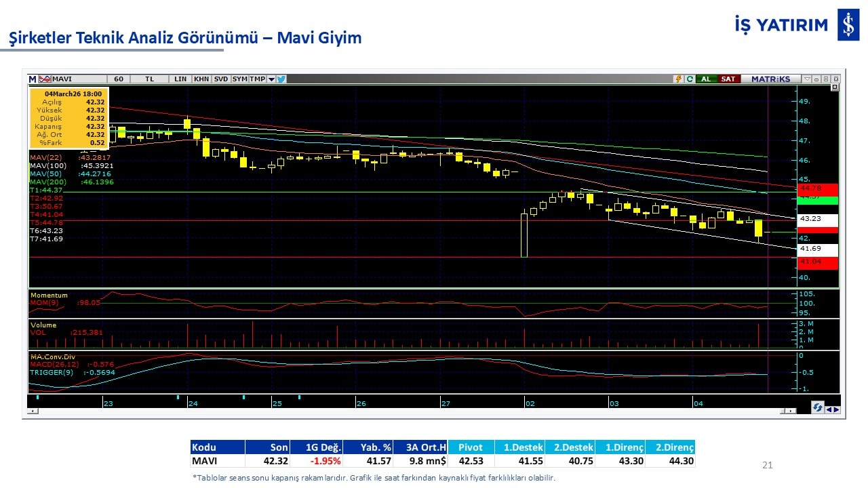
Task: Toggle the SVD option in toolbar
Action: pyautogui.click(x=221, y=79)
